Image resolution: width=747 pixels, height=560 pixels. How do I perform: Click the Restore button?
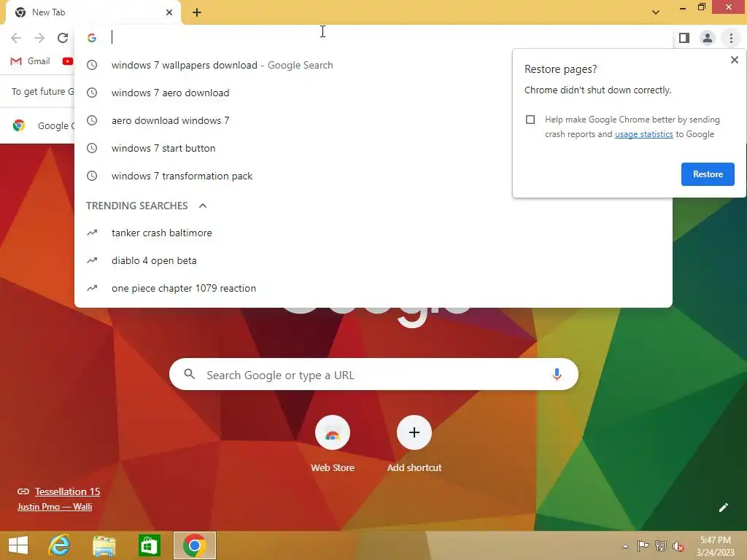pyautogui.click(x=708, y=174)
